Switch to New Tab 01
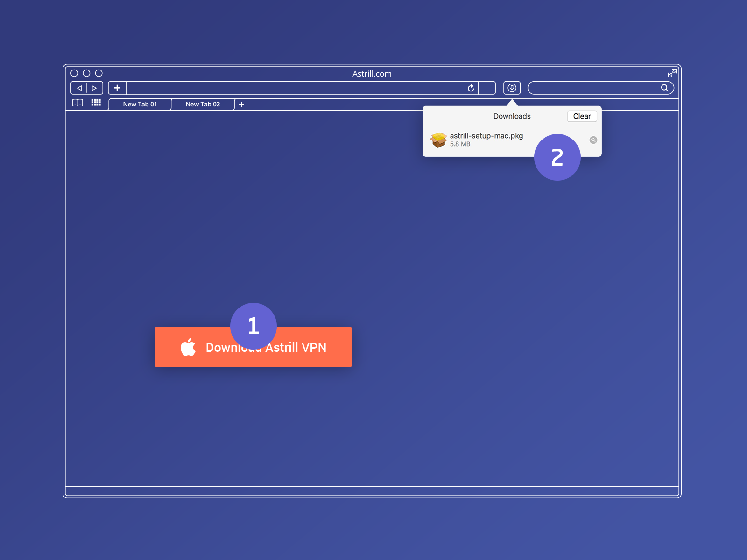This screenshot has height=560, width=747. [x=140, y=105]
